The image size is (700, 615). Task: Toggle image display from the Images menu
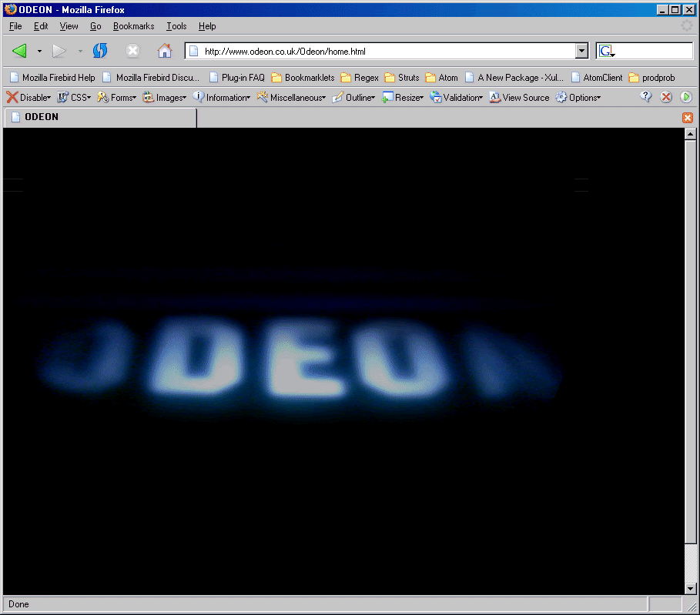(163, 97)
